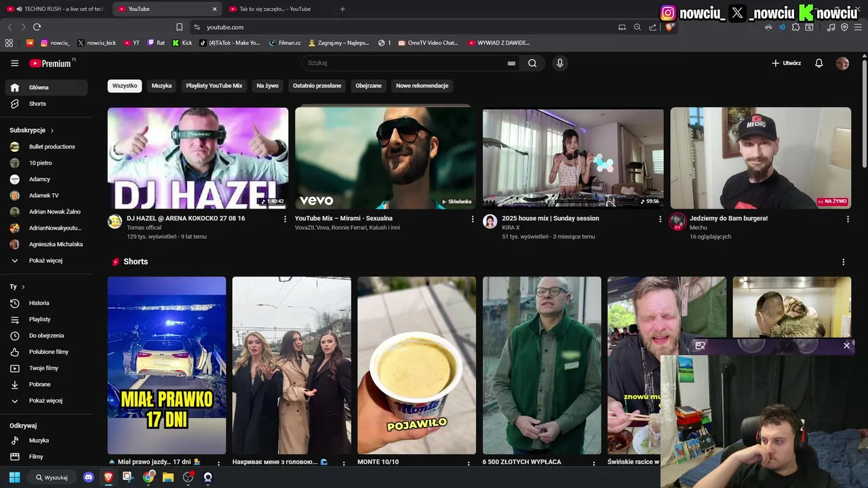Open Discord from the taskbar
This screenshot has height=488, width=868.
[88, 477]
